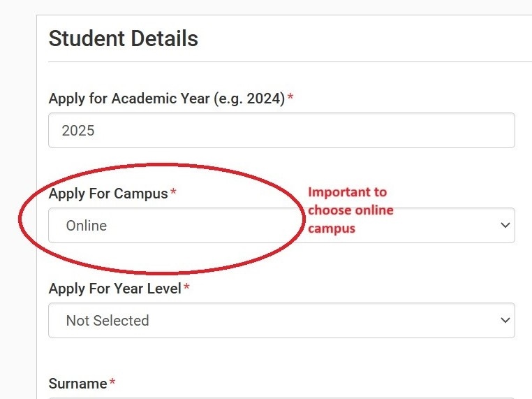The height and width of the screenshot is (399, 532).
Task: Select the Student Details heading
Action: pos(123,38)
